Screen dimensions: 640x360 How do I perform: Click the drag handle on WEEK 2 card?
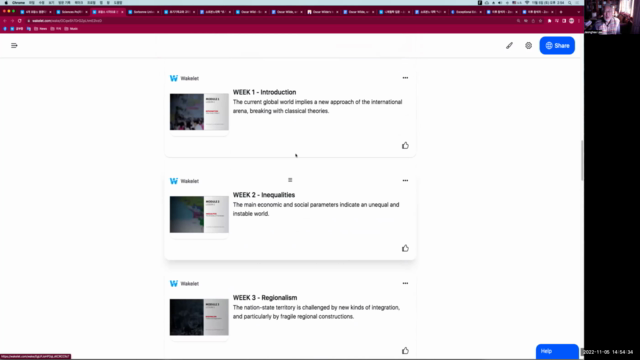(290, 180)
